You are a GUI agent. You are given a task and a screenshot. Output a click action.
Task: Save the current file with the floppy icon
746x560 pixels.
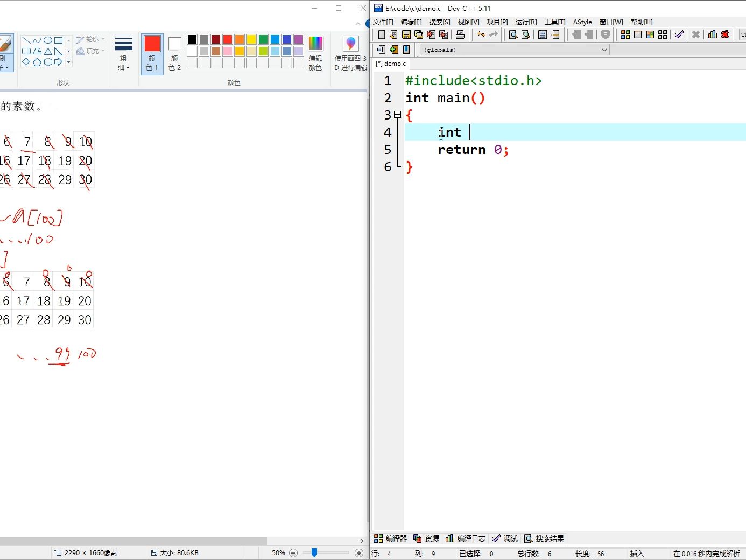tap(406, 34)
